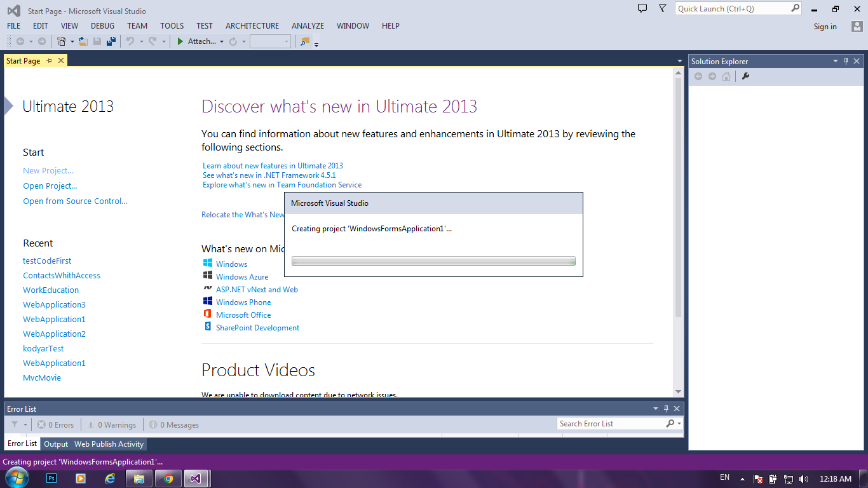Open Solution Explorer window position dropdown
The width and height of the screenshot is (868, 488).
836,61
